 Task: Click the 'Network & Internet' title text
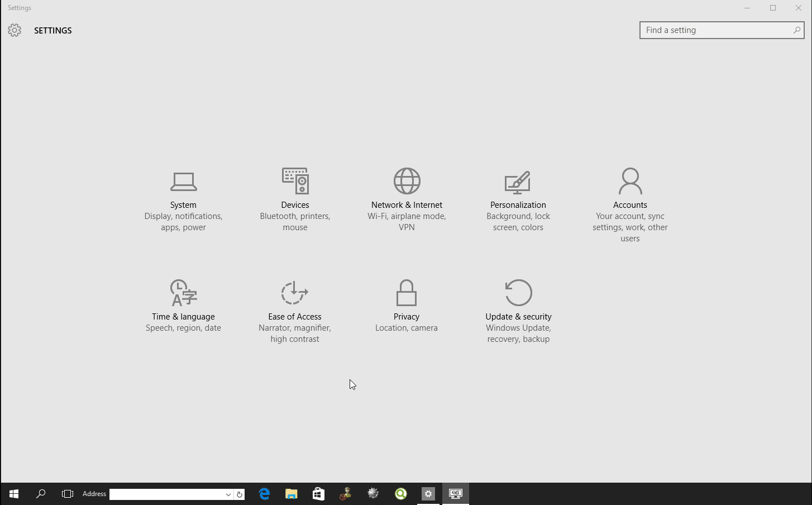[x=407, y=205]
